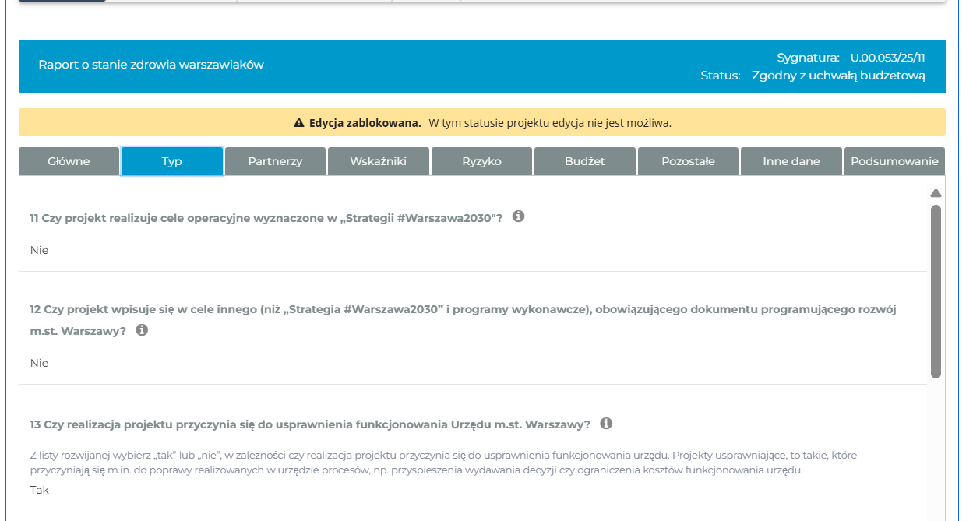The width and height of the screenshot is (980, 521).
Task: Switch to the Inne dane tab
Action: (x=791, y=161)
